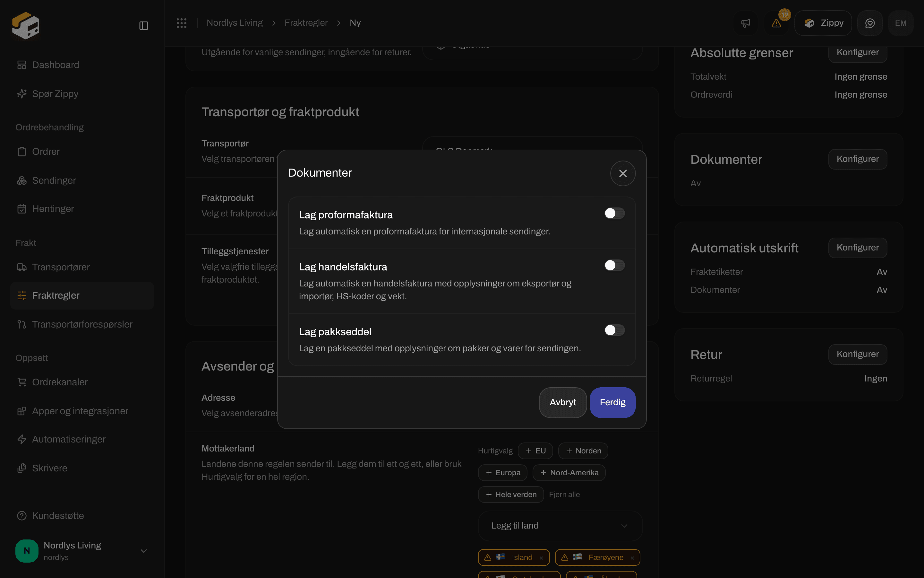Image resolution: width=924 pixels, height=578 pixels.
Task: Open Ordrer in the sidebar
Action: (x=82, y=152)
